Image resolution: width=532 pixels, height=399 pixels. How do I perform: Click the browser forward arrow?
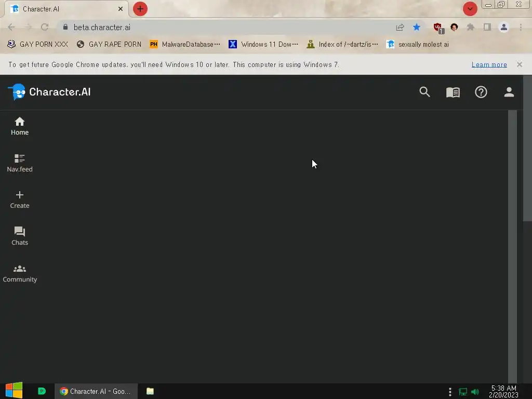[x=28, y=27]
